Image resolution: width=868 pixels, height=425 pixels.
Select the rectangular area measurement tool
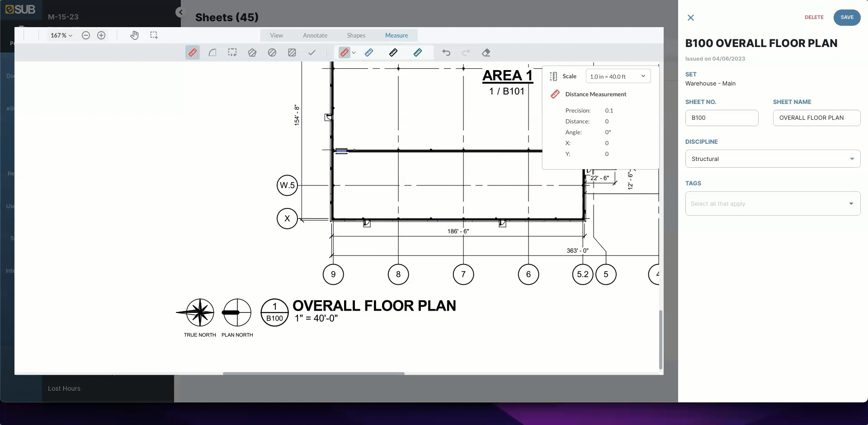(x=232, y=52)
